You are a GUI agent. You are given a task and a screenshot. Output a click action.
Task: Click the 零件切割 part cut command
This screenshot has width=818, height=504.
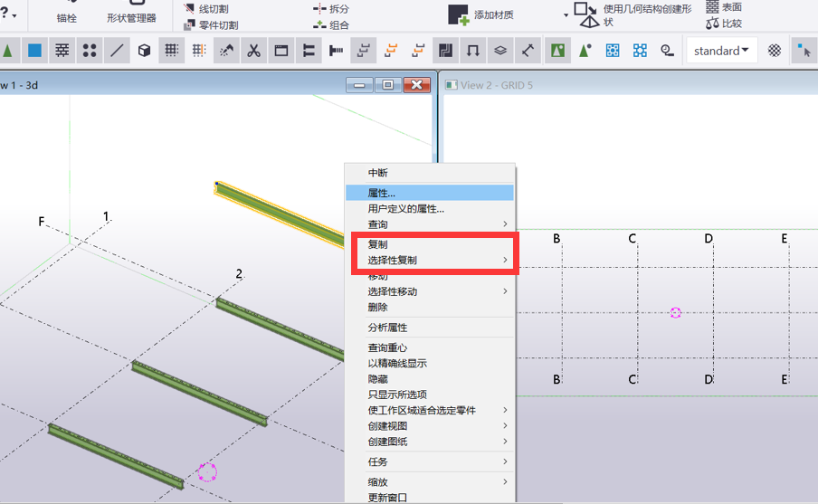click(x=211, y=24)
